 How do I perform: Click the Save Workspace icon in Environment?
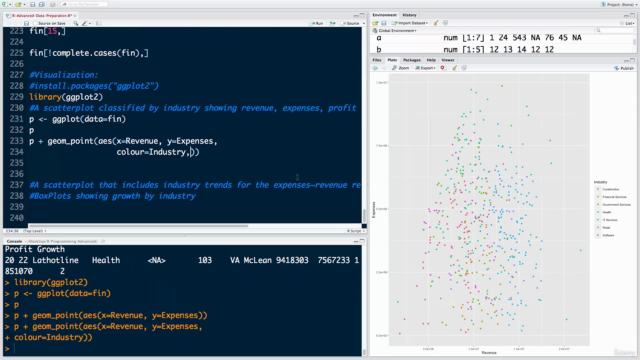click(384, 23)
